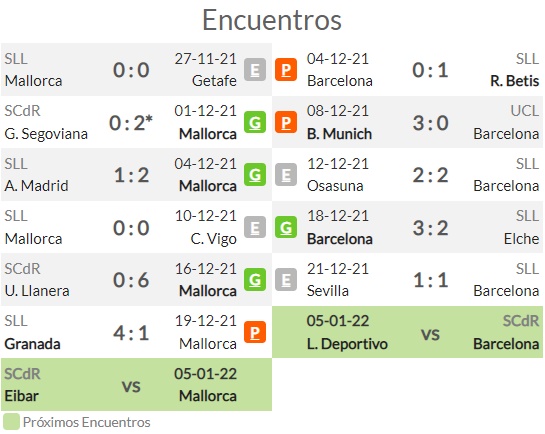
Task: Click the green Próximos Encuentros legend swatch
Action: tap(11, 421)
